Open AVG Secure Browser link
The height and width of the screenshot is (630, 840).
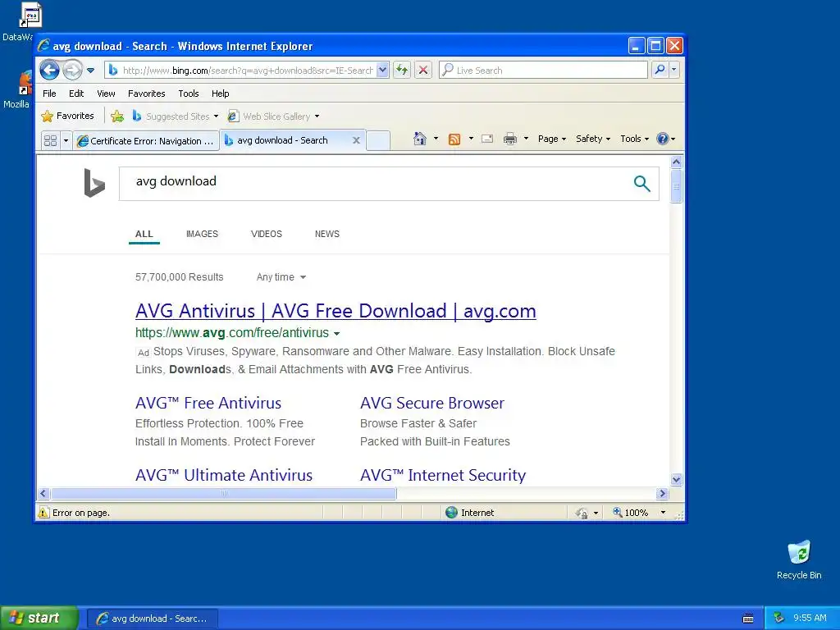(431, 403)
